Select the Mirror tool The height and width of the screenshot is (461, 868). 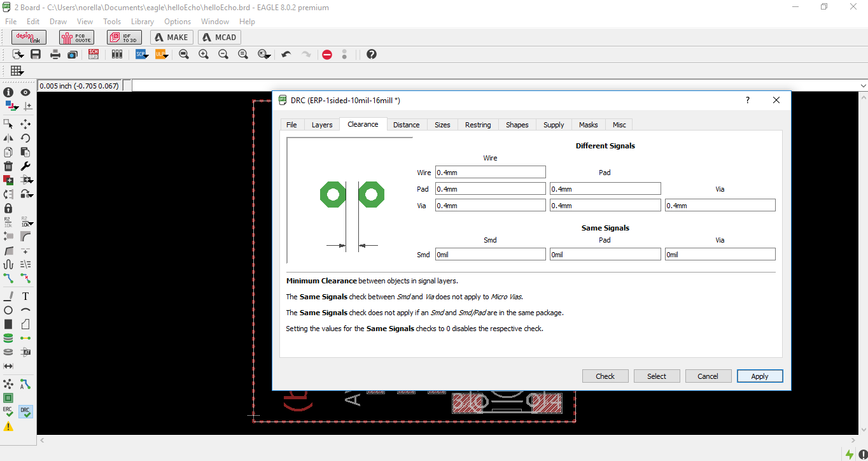coord(8,138)
